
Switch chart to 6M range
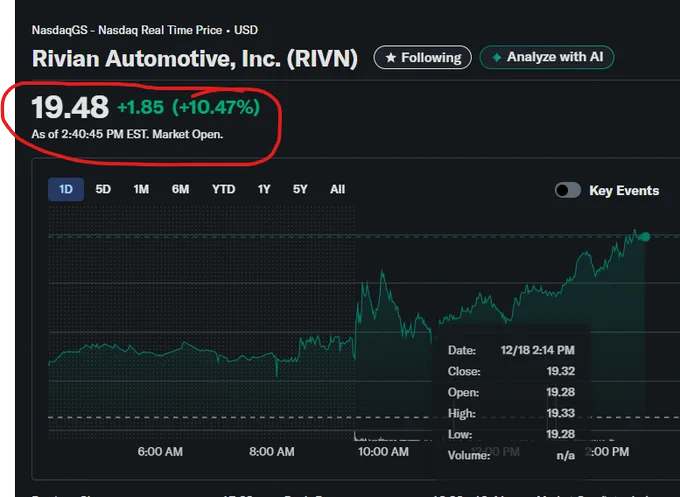pos(180,190)
